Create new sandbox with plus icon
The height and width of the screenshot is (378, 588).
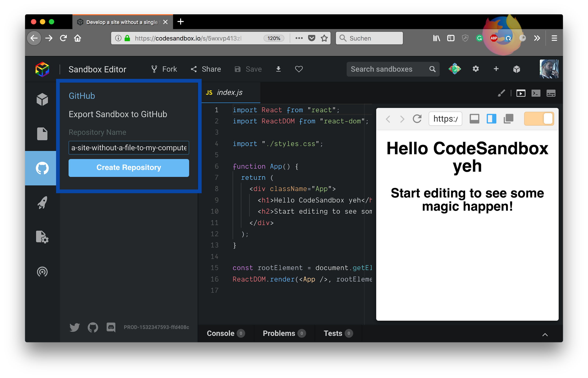tap(496, 69)
